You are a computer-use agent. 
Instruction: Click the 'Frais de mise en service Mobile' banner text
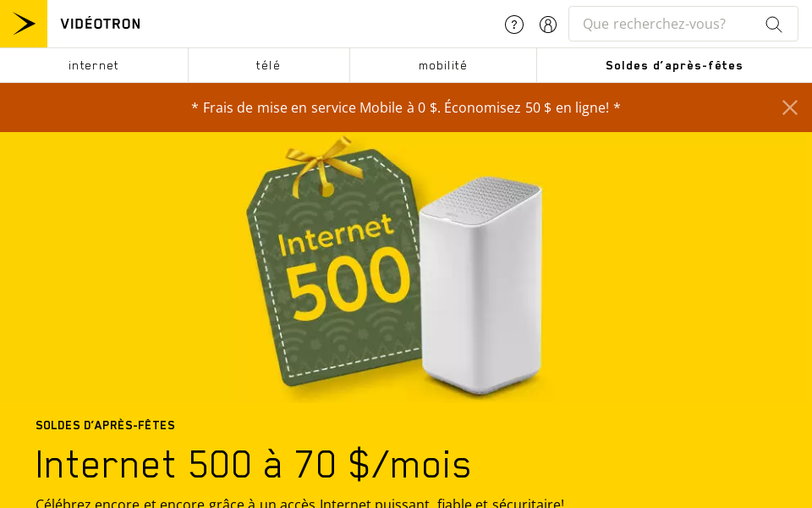pyautogui.click(x=406, y=108)
